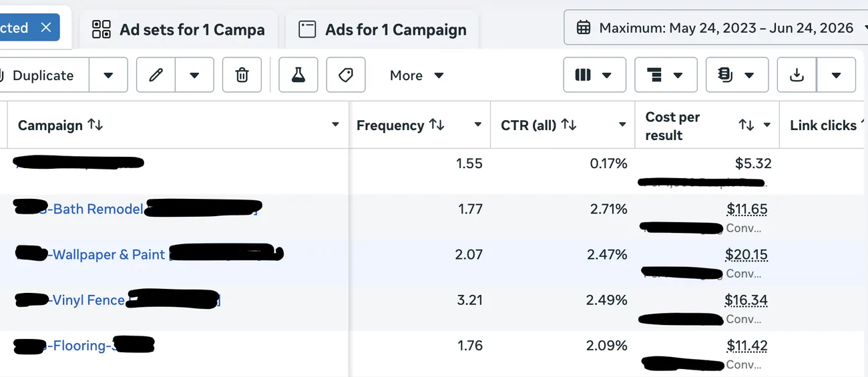Open the date range picker
The width and height of the screenshot is (868, 377).
[x=716, y=27]
